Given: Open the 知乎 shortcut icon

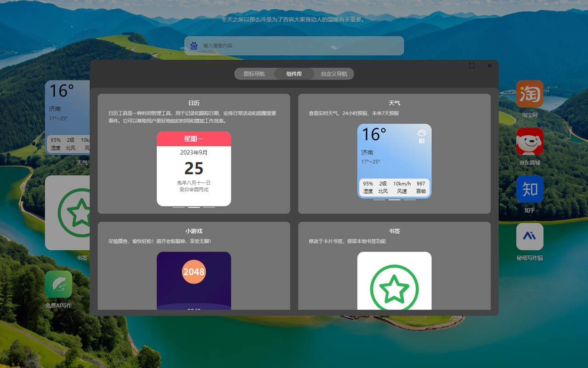Looking at the screenshot, I should click(x=530, y=189).
